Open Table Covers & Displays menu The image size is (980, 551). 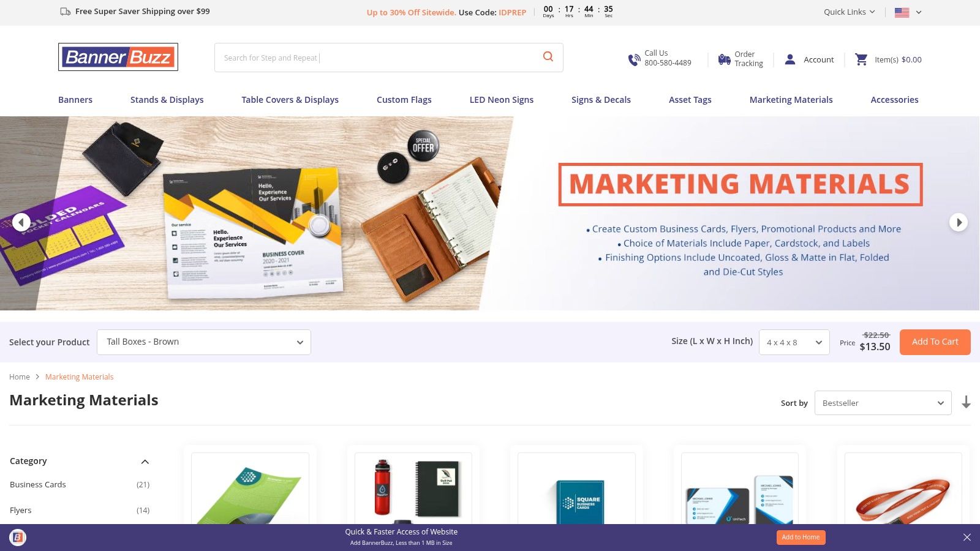click(x=290, y=100)
